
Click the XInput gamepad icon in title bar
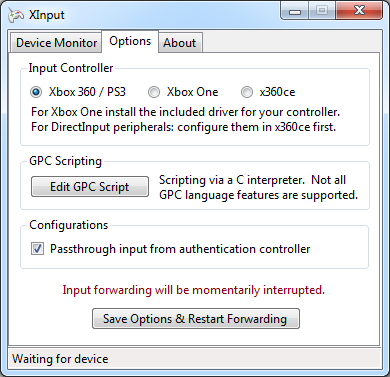[16, 15]
